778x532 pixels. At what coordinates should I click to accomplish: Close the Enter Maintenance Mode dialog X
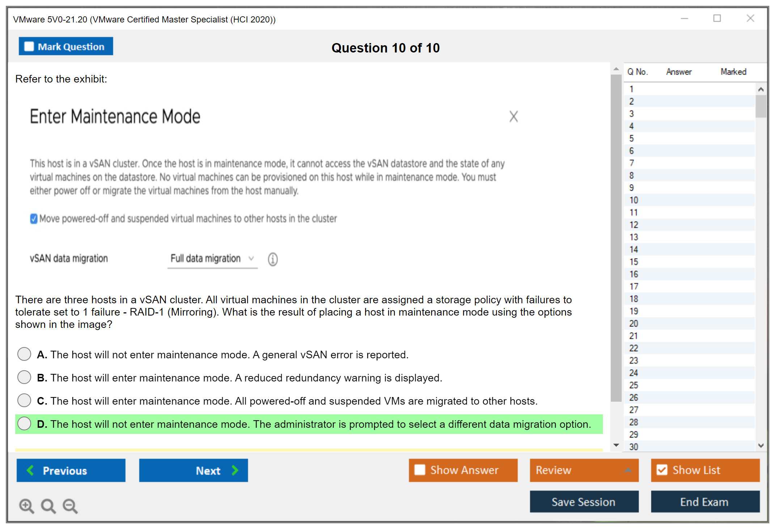513,117
